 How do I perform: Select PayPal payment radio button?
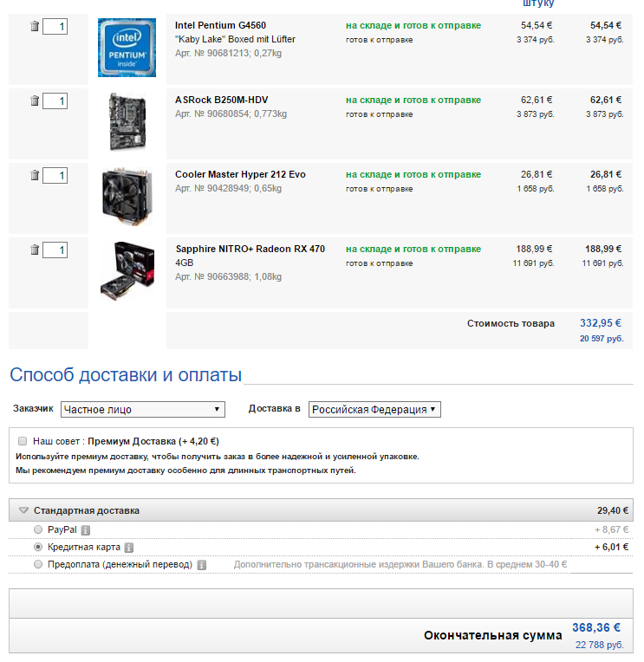click(38, 529)
